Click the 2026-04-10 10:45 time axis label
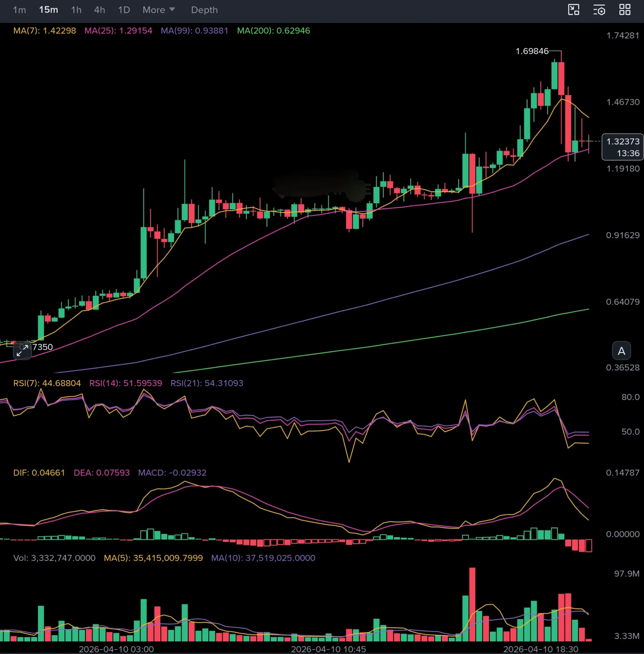This screenshot has width=644, height=654. click(x=328, y=649)
